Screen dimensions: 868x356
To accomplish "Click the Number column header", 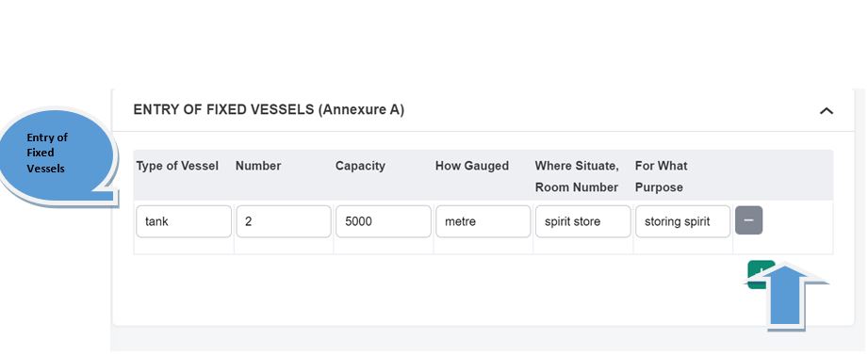I will [x=258, y=166].
